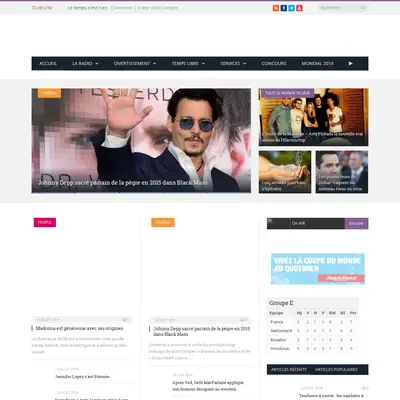The width and height of the screenshot is (400, 400).
Task: Click the search magnifier icon
Action: click(363, 8)
